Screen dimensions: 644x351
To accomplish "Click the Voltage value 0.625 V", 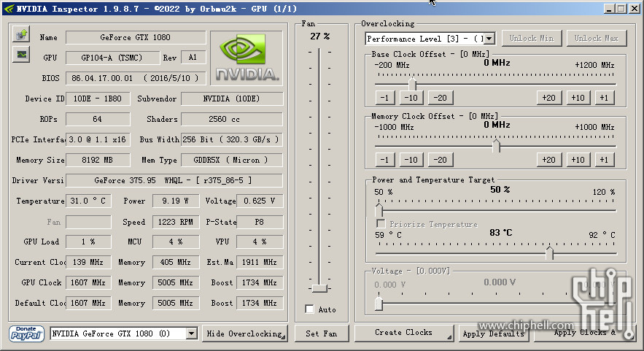I will [260, 201].
